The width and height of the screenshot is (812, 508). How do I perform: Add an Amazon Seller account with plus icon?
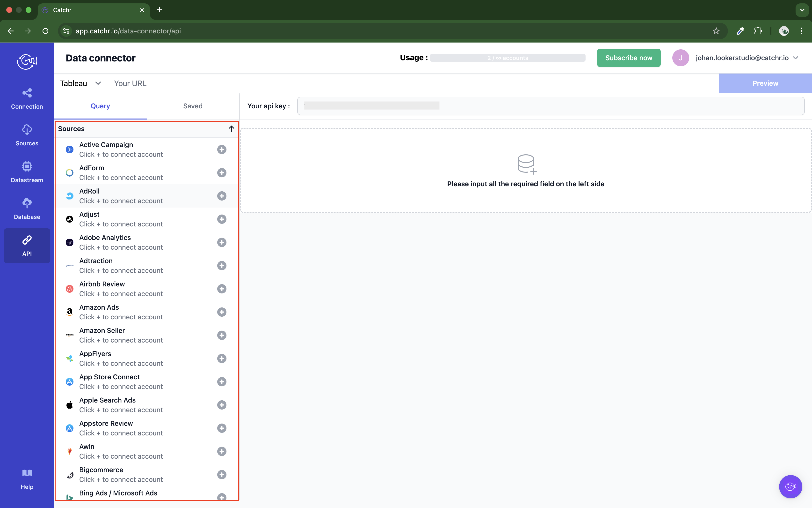coord(222,335)
